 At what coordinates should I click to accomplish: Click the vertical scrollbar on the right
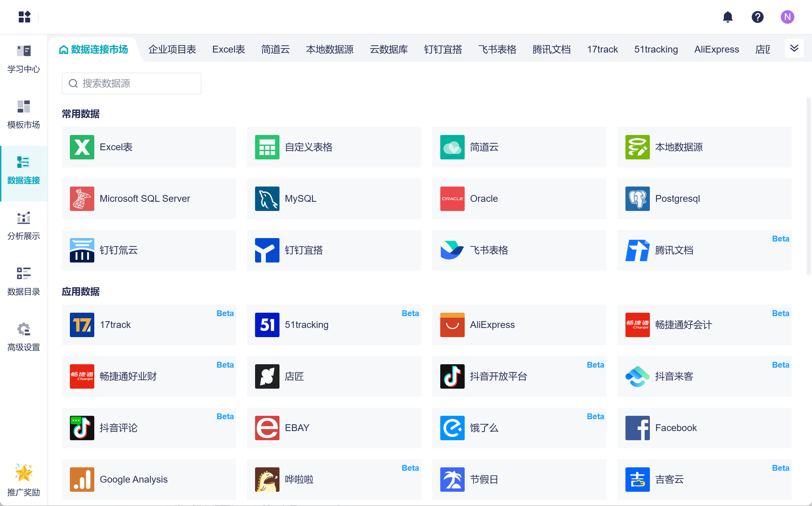pos(809,186)
